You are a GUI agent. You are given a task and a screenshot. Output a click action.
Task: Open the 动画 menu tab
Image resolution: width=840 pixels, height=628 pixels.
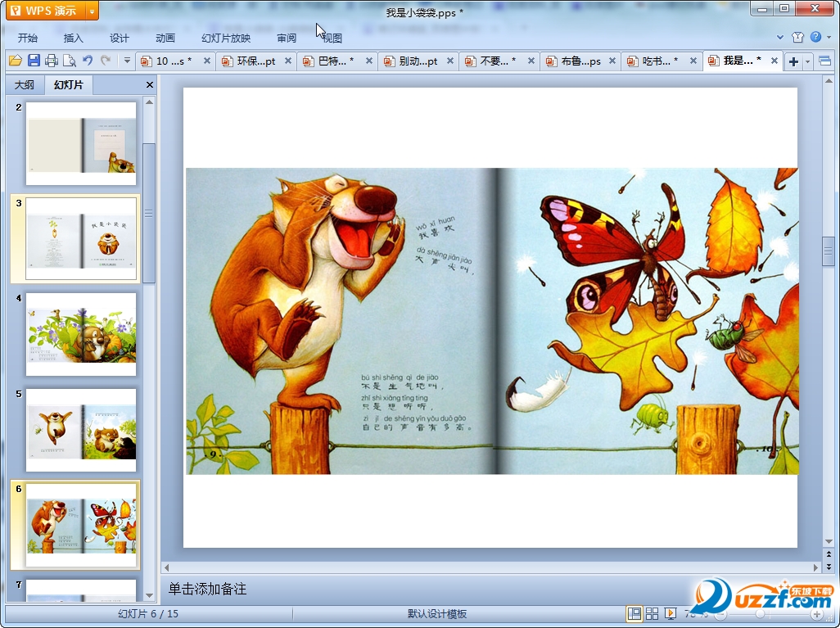[x=165, y=38]
